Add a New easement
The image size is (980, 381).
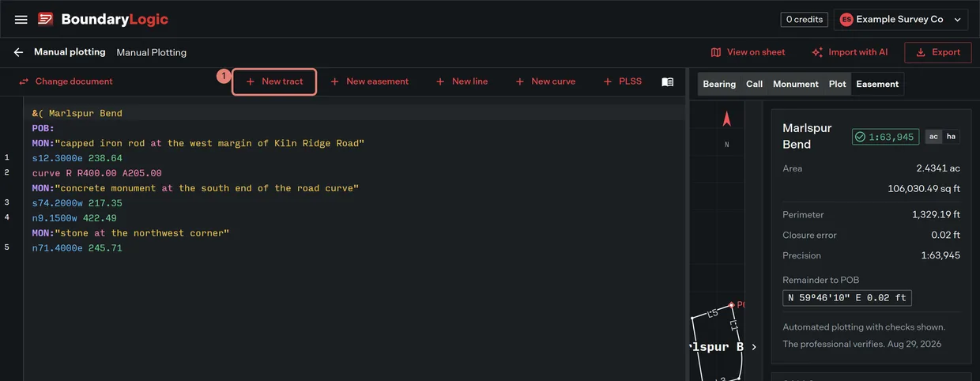pyautogui.click(x=369, y=81)
